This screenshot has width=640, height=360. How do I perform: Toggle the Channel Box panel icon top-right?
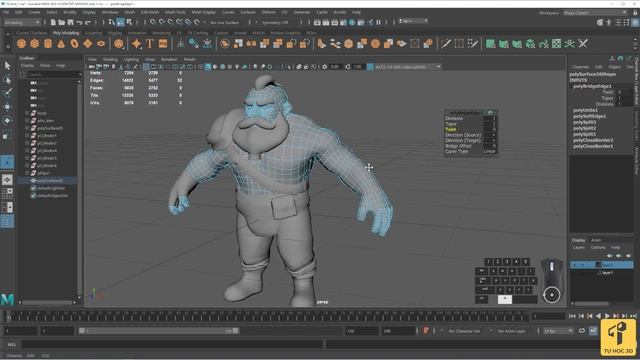point(635,22)
